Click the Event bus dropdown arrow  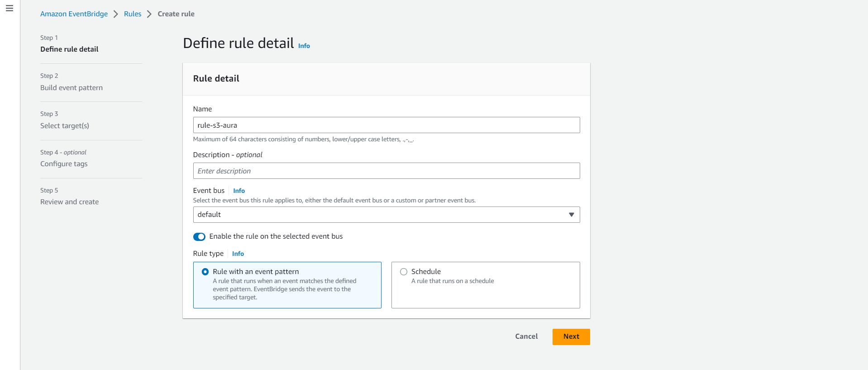click(x=571, y=215)
